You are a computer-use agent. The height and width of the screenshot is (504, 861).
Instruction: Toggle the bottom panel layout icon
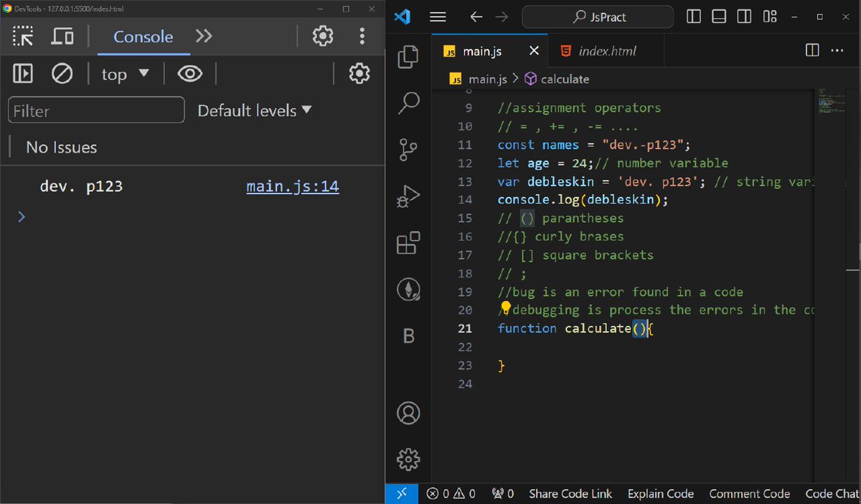tap(720, 16)
